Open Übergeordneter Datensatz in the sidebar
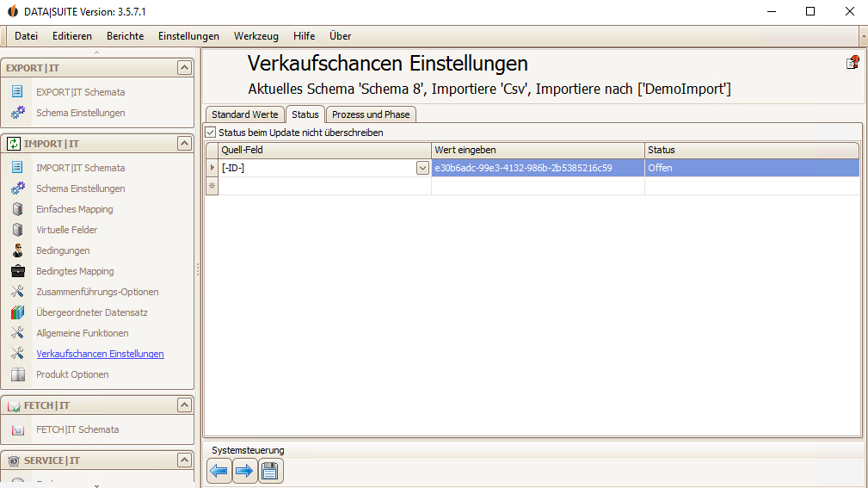 click(x=92, y=312)
